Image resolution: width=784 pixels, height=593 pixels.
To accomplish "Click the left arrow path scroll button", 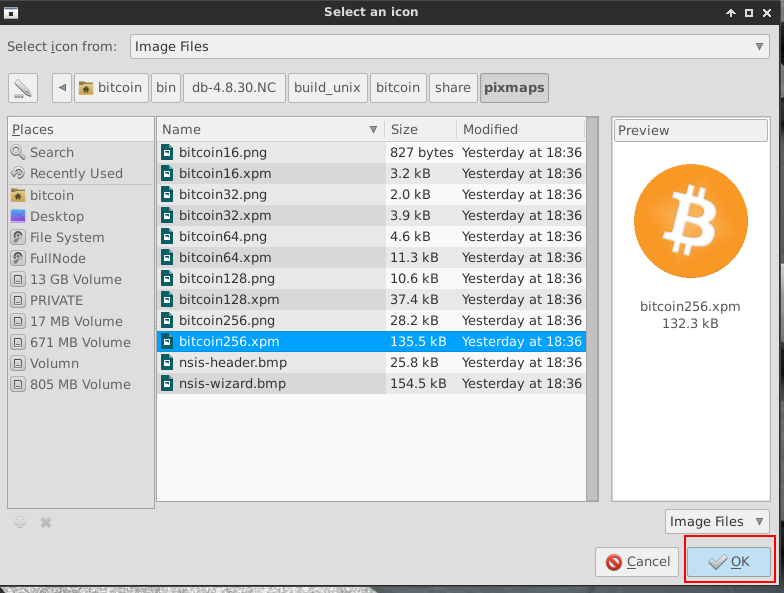I will tap(62, 88).
